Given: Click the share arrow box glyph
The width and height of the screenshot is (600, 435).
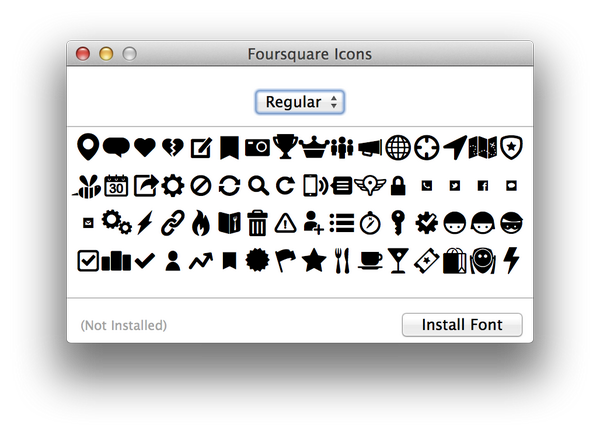Looking at the screenshot, I should [x=146, y=186].
